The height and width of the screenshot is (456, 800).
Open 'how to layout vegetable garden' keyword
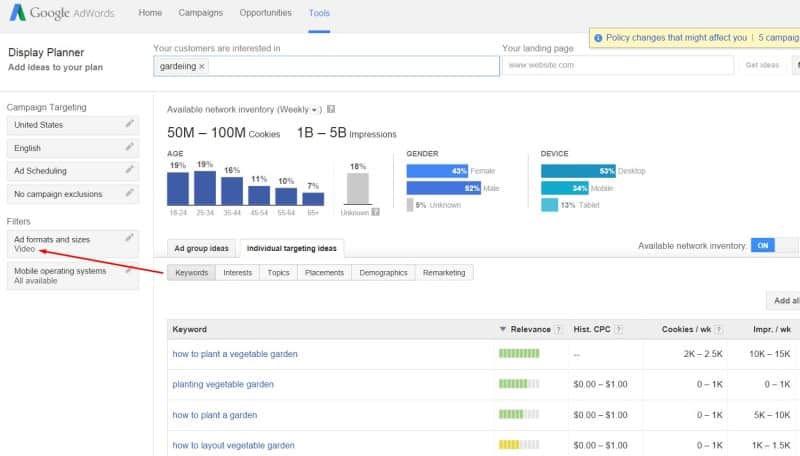[234, 445]
